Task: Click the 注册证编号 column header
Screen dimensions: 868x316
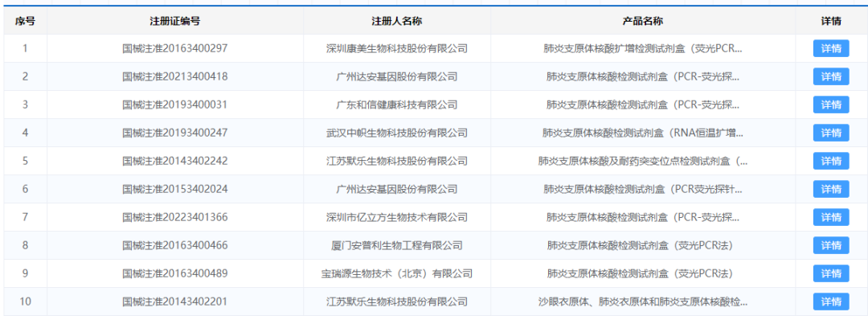Action: (x=175, y=21)
